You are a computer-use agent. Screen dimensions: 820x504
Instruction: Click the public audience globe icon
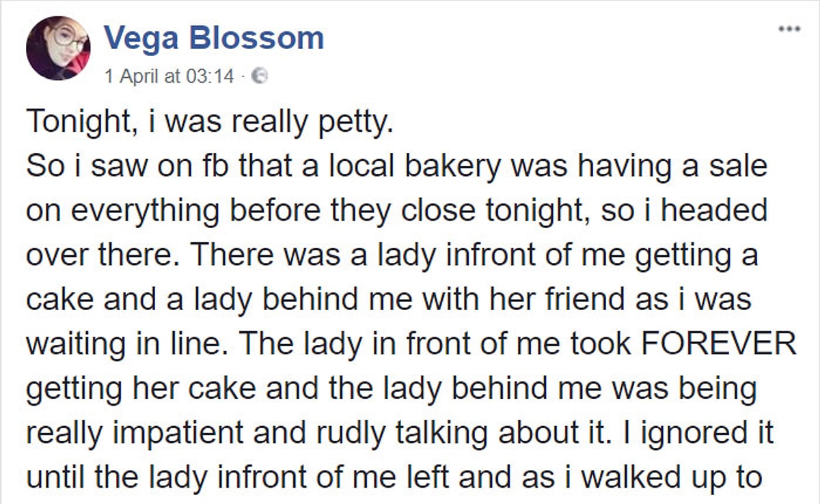[x=259, y=76]
